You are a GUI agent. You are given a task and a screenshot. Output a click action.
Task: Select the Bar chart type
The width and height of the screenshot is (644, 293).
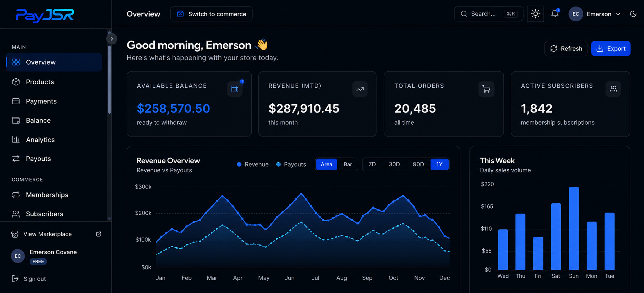[348, 164]
